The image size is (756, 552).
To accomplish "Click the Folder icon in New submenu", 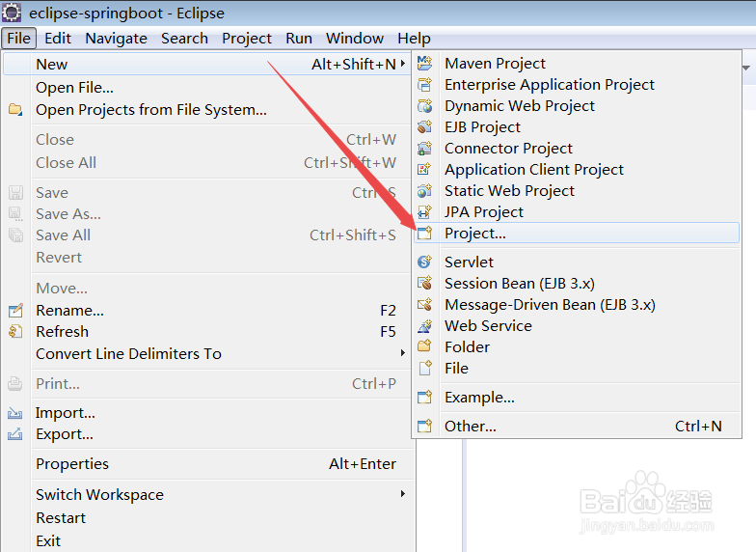I will point(424,347).
